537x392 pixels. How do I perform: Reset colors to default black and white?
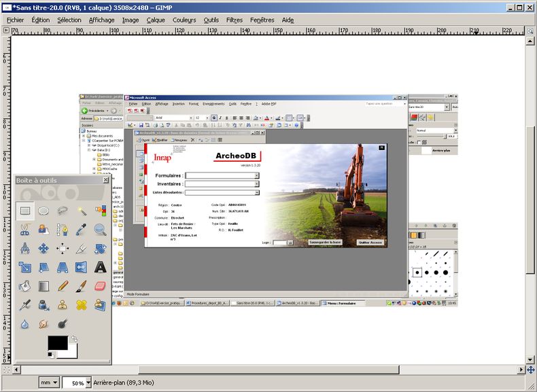tap(51, 355)
